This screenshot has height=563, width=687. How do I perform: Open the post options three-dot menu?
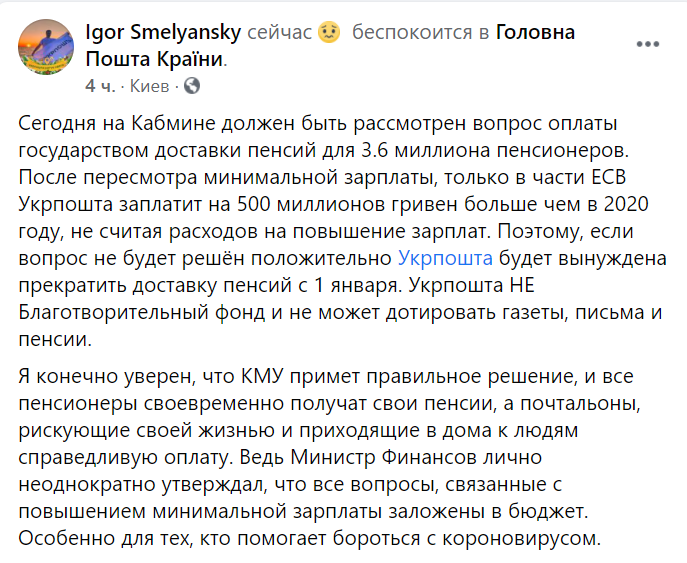click(648, 44)
